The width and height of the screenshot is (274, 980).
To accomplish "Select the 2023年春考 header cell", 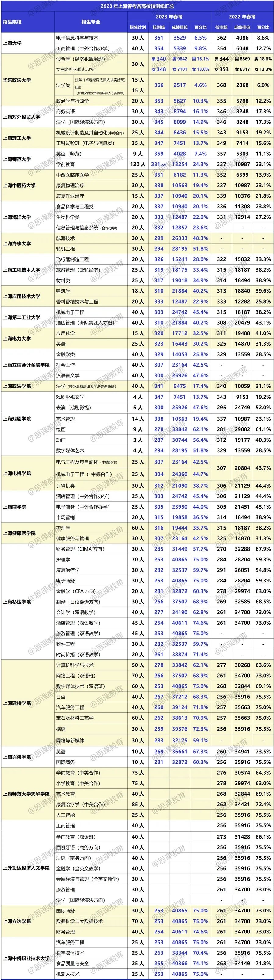I will coord(169,17).
